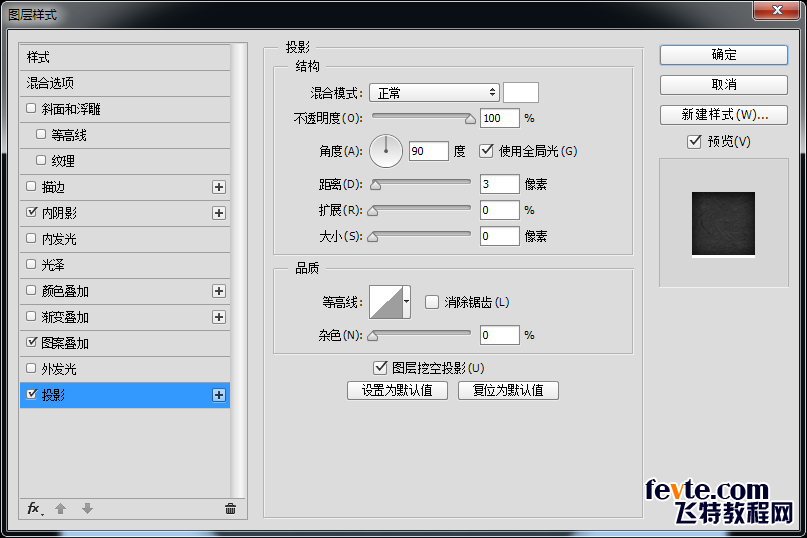Screen dimensions: 807x538
Task: Click the plus icon beside 颜色叠加
Action: click(x=219, y=291)
